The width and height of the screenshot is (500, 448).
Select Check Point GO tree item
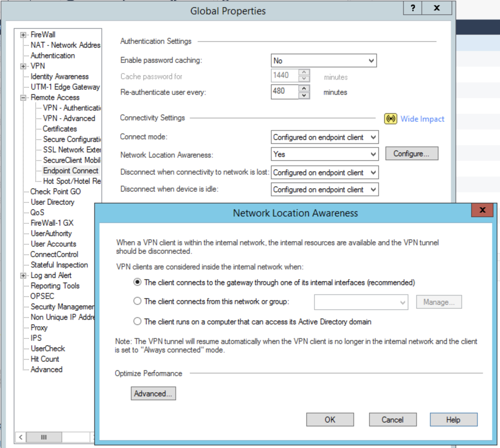click(x=56, y=192)
